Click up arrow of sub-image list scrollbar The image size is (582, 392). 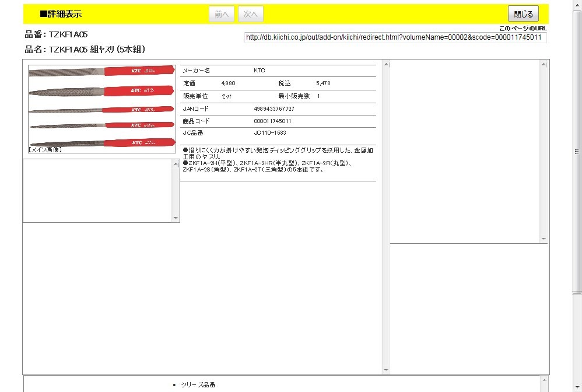pyautogui.click(x=176, y=164)
